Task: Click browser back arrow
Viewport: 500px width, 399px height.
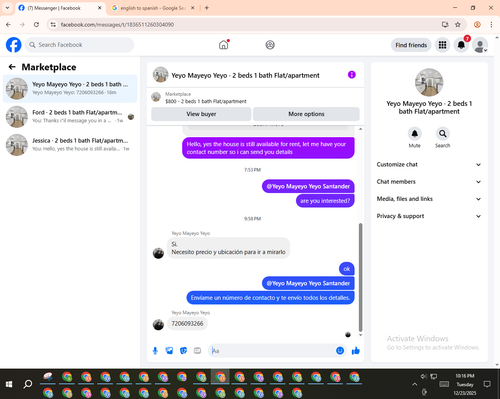Action: [x=8, y=25]
